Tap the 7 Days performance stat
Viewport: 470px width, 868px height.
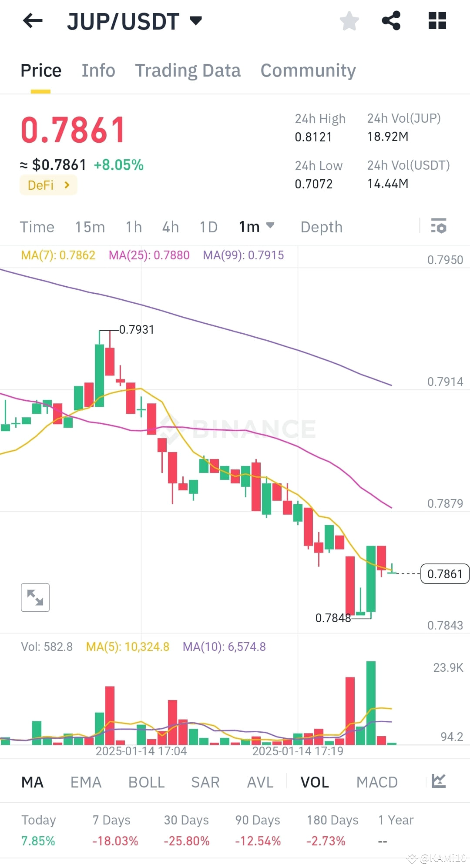click(112, 829)
